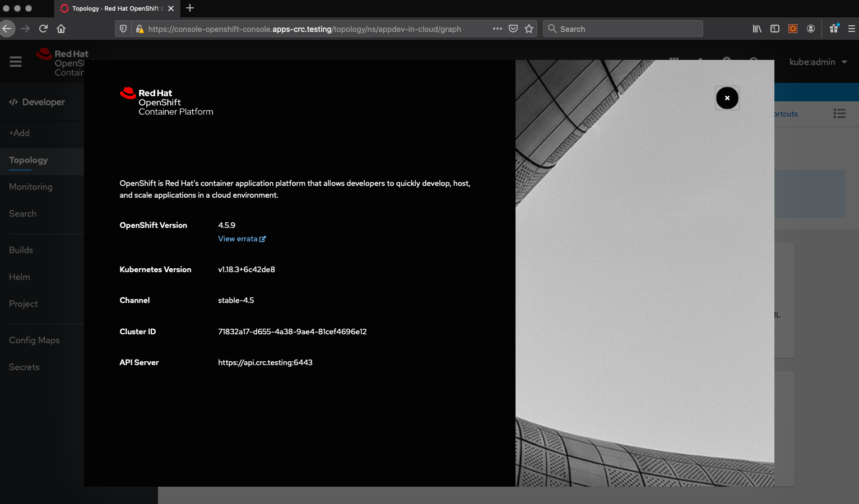
Task: Open the console navigation hamburger menu
Action: coord(15,62)
